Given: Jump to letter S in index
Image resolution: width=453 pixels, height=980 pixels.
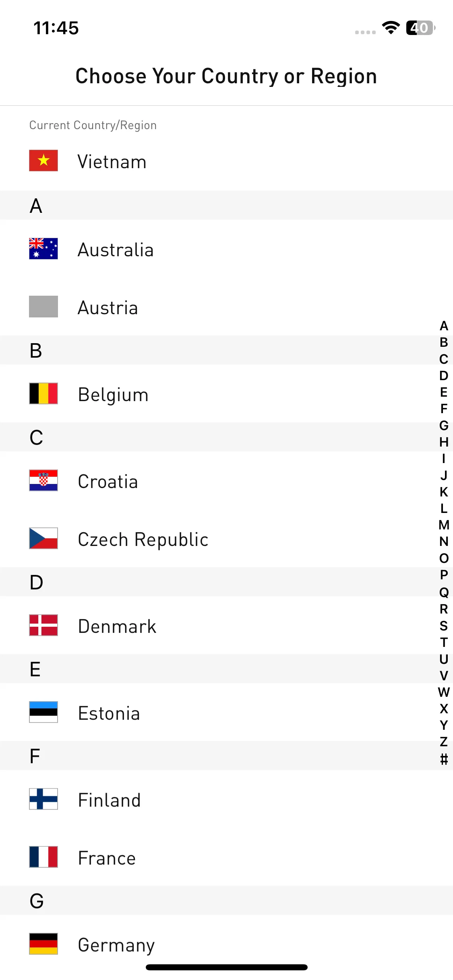Looking at the screenshot, I should click(444, 626).
